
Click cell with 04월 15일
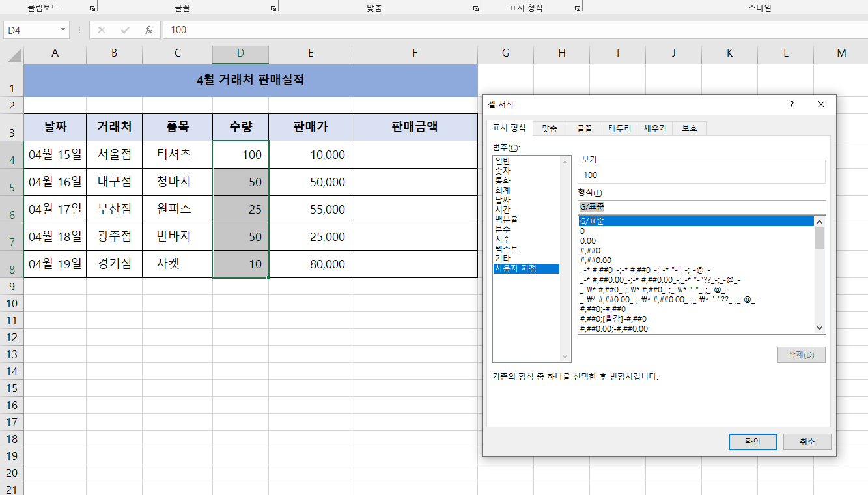point(55,155)
